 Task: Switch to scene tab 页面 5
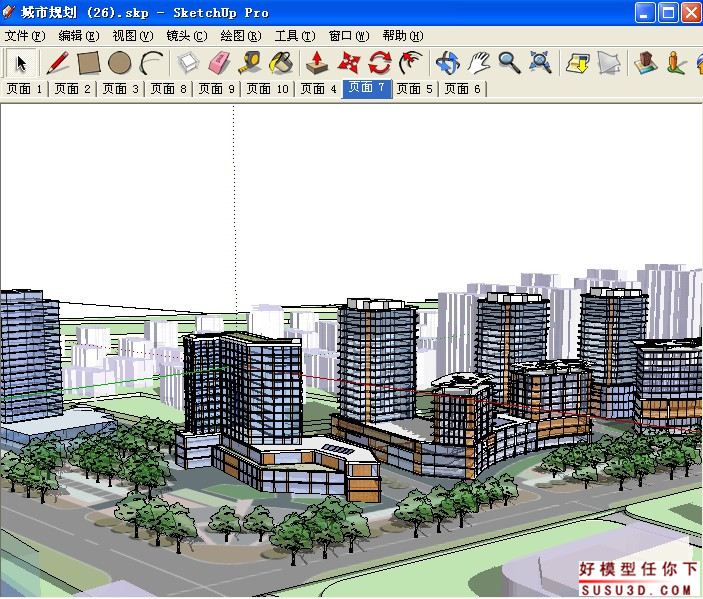click(x=415, y=89)
